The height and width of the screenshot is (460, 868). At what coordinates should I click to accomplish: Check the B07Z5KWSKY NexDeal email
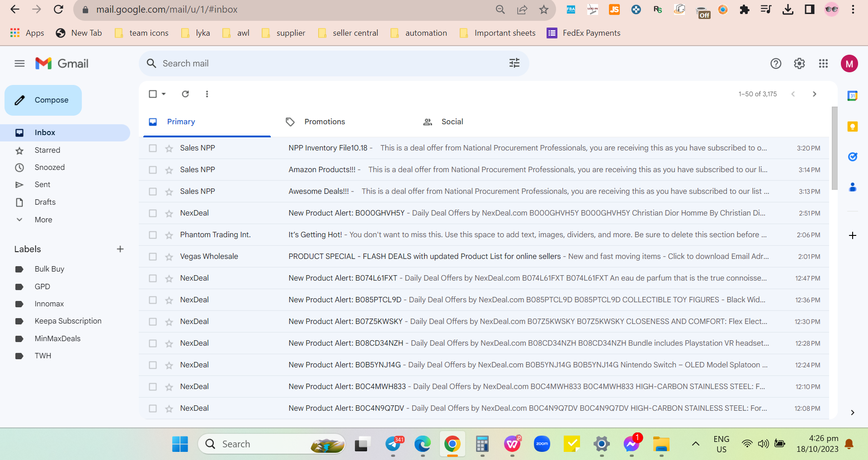[153, 322]
